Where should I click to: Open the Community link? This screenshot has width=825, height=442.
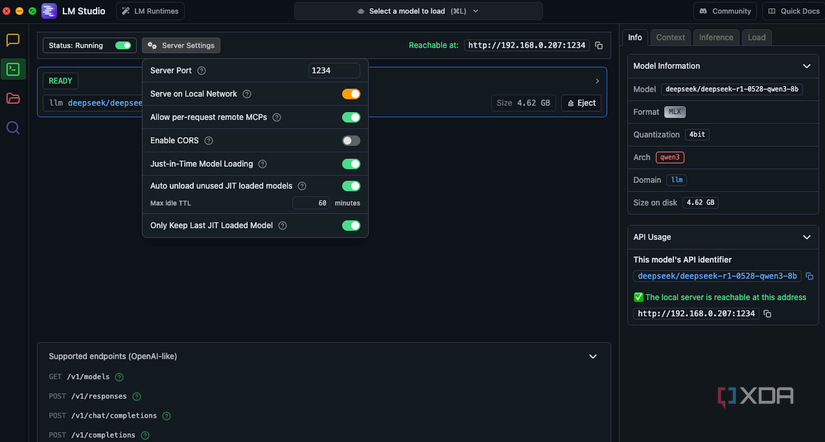pos(725,11)
